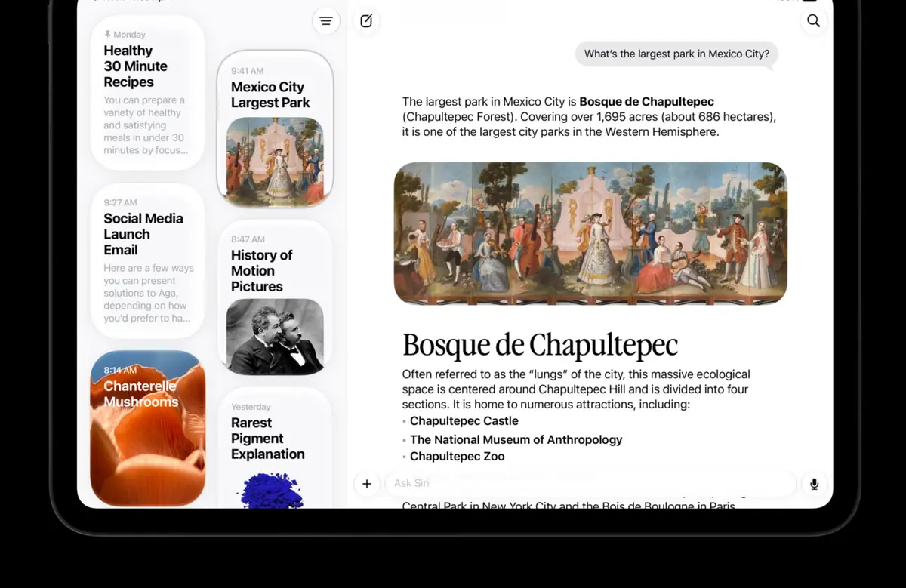
Task: Open the Social Media Launch Email card
Action: click(x=148, y=261)
